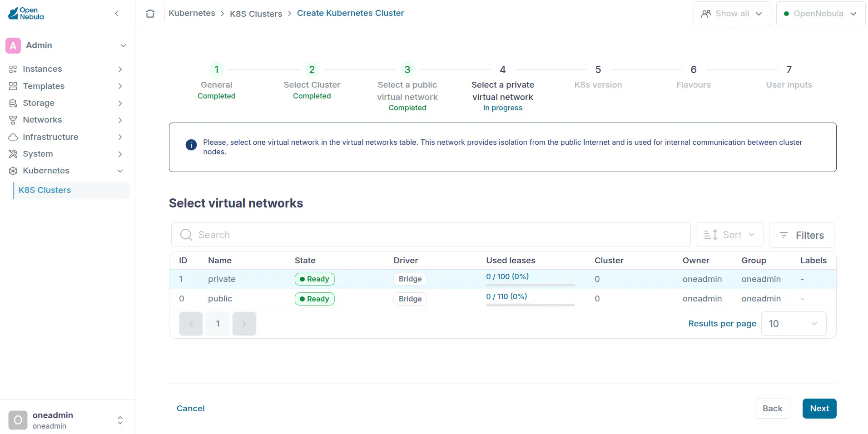Click the Infrastructure cloud icon
This screenshot has height=434, width=868.
[13, 137]
